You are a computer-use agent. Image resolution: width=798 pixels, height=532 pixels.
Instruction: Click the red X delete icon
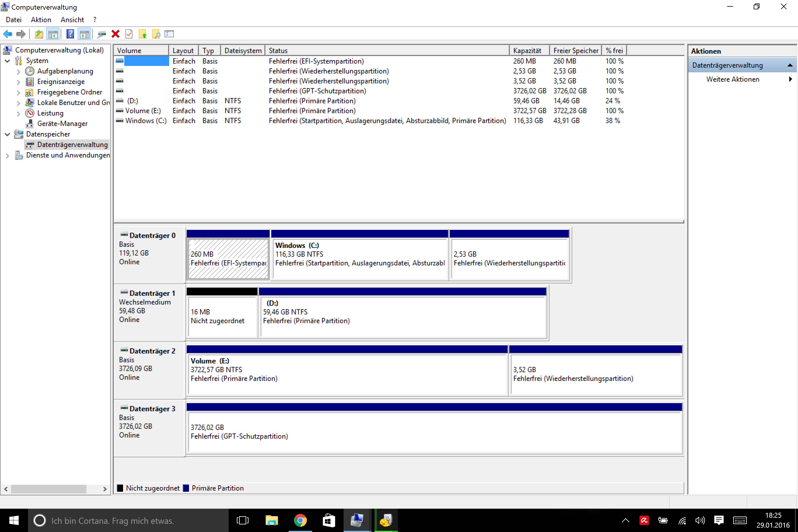[116, 34]
